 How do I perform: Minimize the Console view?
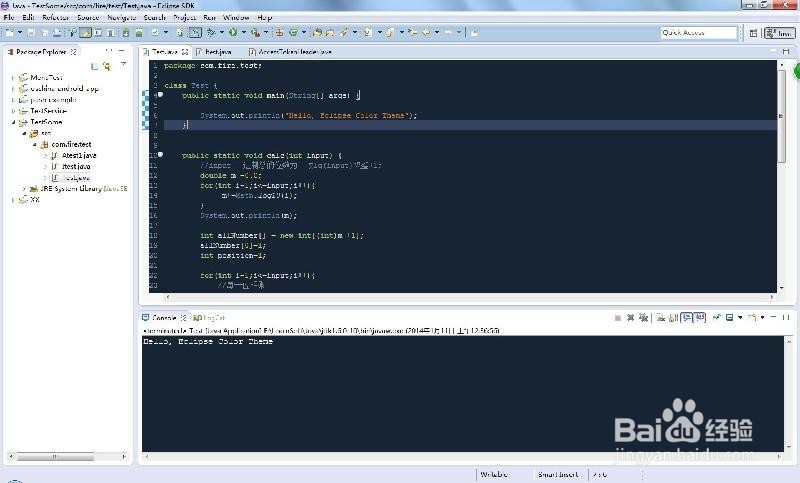click(773, 317)
